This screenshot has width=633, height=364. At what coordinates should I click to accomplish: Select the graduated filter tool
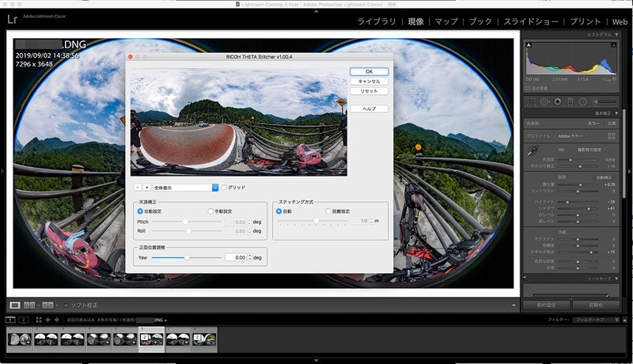570,102
